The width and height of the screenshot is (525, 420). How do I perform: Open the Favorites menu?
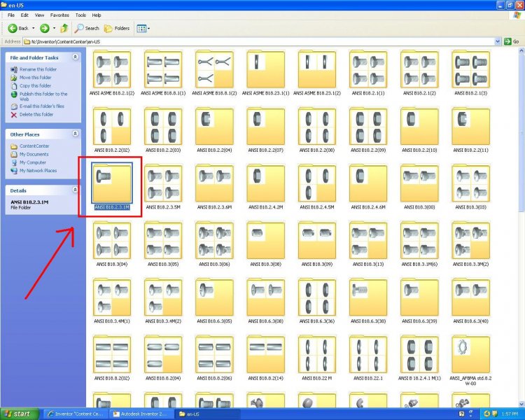pyautogui.click(x=59, y=15)
